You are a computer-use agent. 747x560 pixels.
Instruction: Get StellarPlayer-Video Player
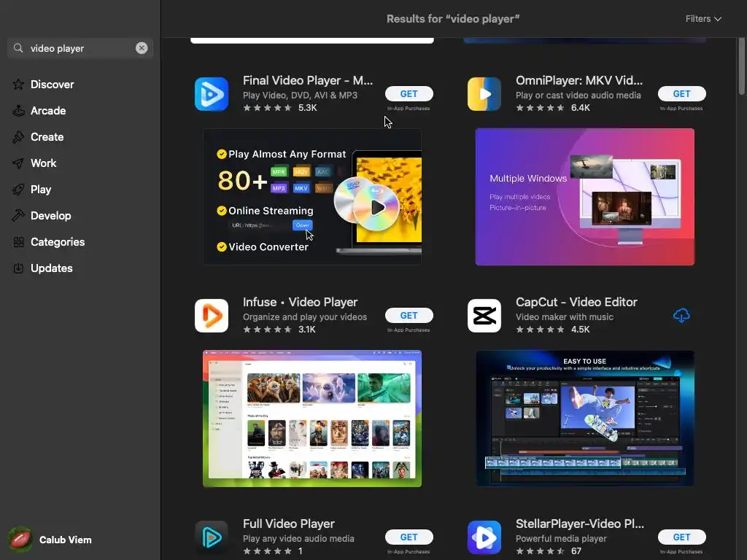[x=681, y=537]
